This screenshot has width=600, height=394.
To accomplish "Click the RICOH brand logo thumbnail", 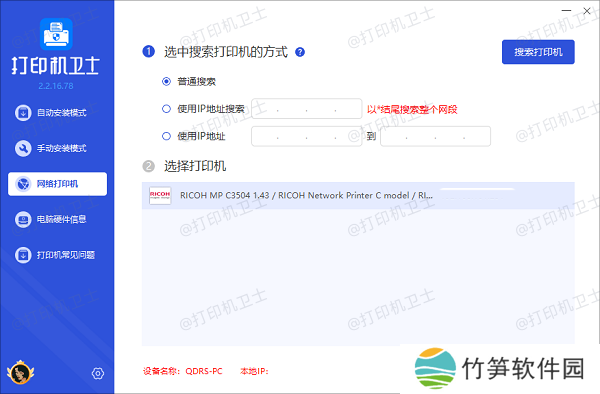I will click(160, 195).
